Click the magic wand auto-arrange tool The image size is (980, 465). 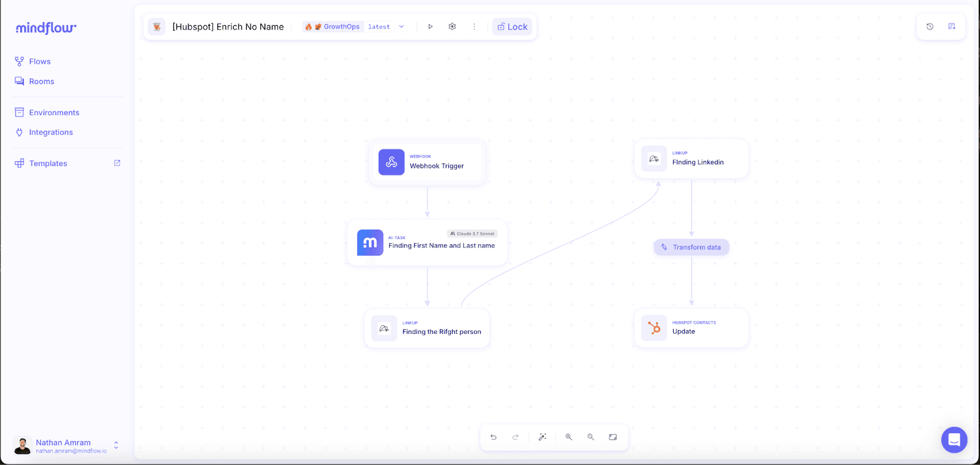[542, 437]
